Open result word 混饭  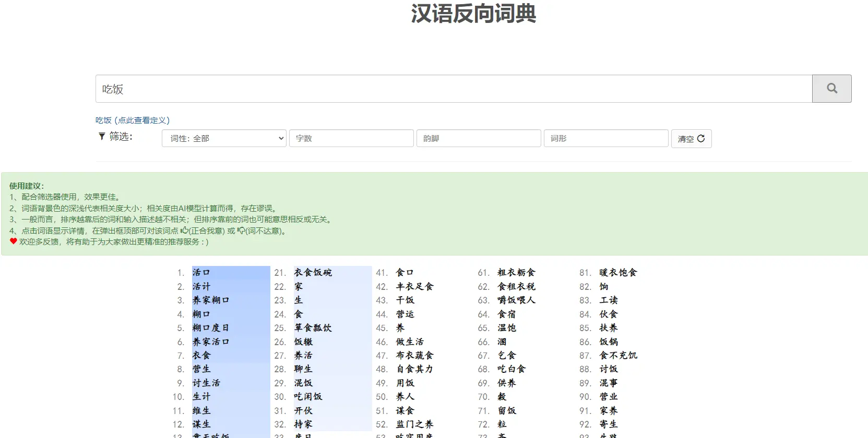click(x=303, y=383)
